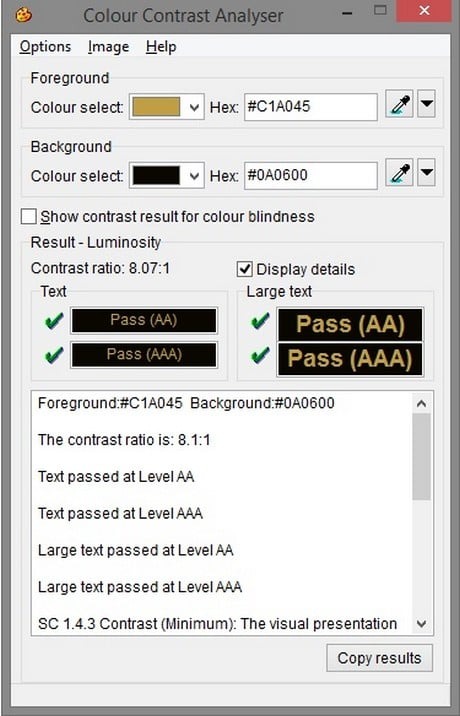Open the Options menu
Screen dimensions: 460x716
pyautogui.click(x=45, y=47)
